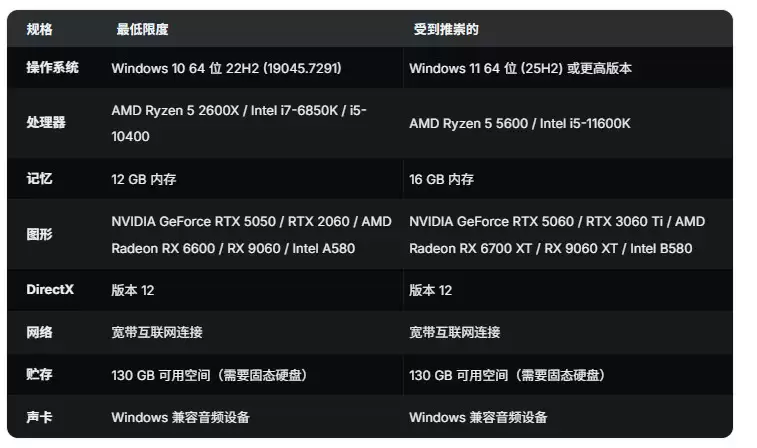This screenshot has height=448, width=757.
Task: Click the minimum 130 GB 可用空间 cell
Action: 210,375
